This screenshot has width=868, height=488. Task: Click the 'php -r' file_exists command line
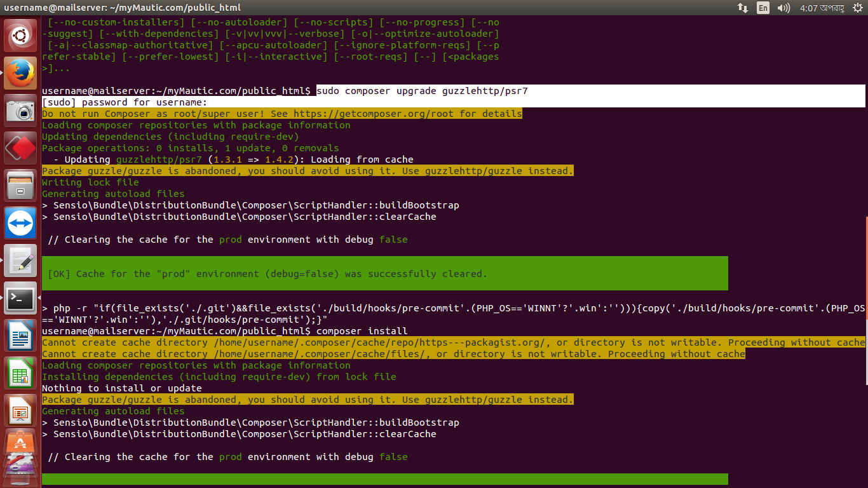(x=453, y=314)
